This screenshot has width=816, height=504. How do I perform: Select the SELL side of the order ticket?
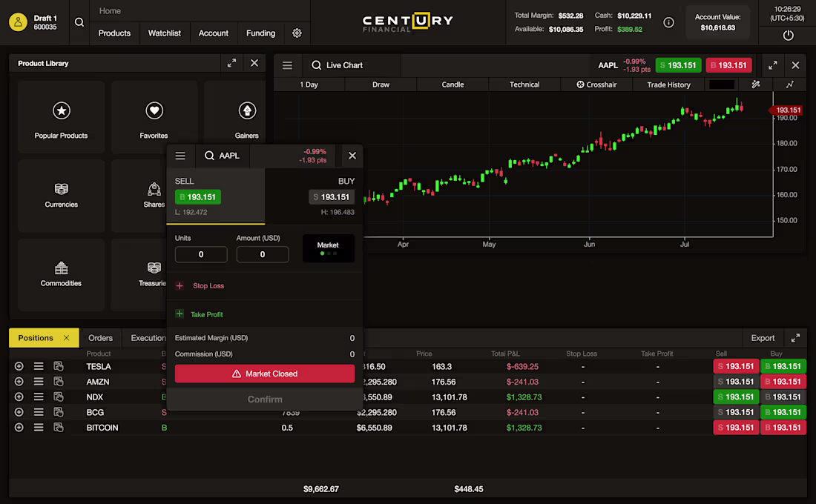point(215,196)
